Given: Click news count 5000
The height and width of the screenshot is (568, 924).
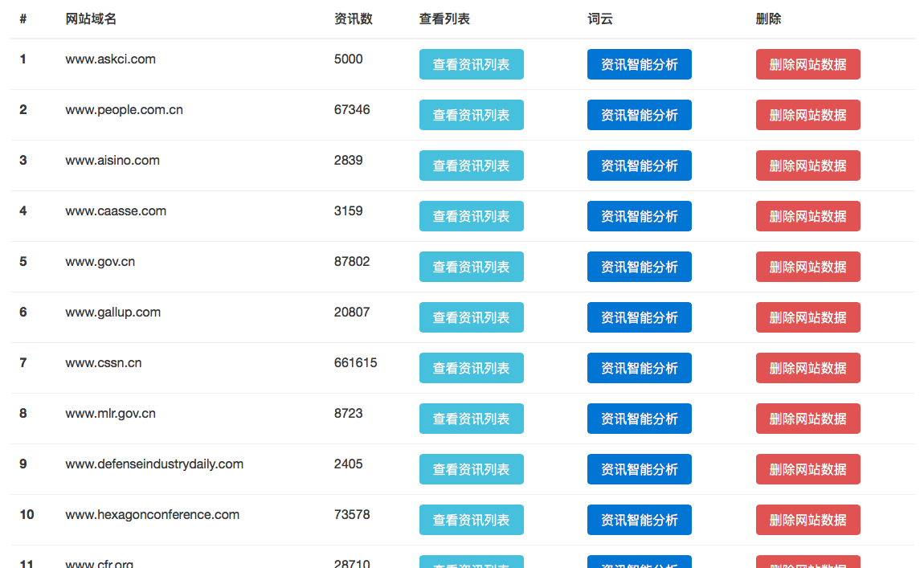Looking at the screenshot, I should coord(348,59).
